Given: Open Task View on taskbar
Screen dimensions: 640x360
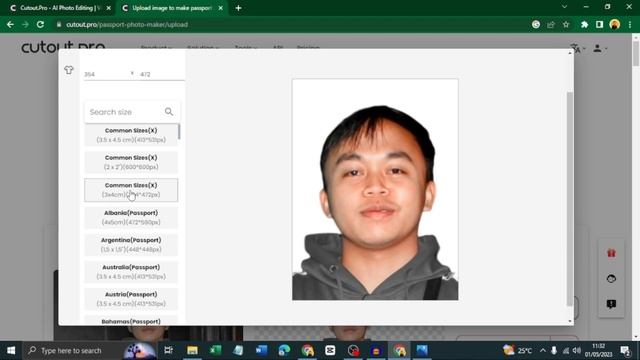Looking at the screenshot, I should tap(168, 351).
